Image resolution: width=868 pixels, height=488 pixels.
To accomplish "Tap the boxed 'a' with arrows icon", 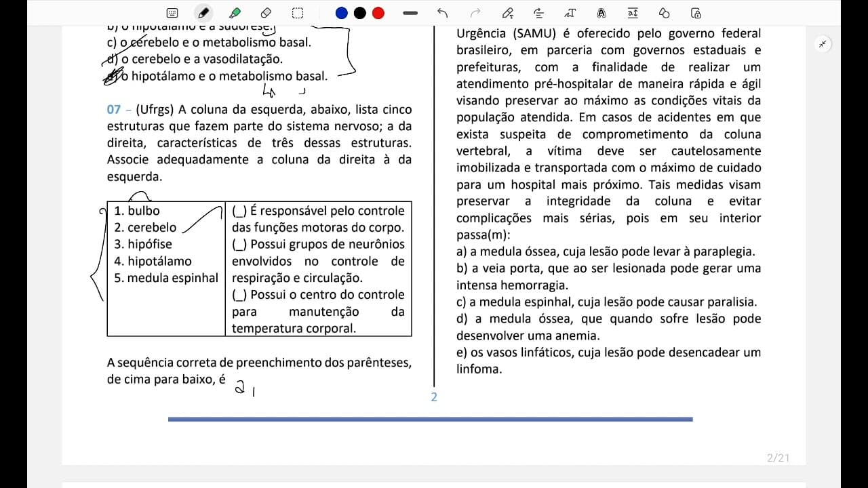I will pyautogui.click(x=633, y=13).
